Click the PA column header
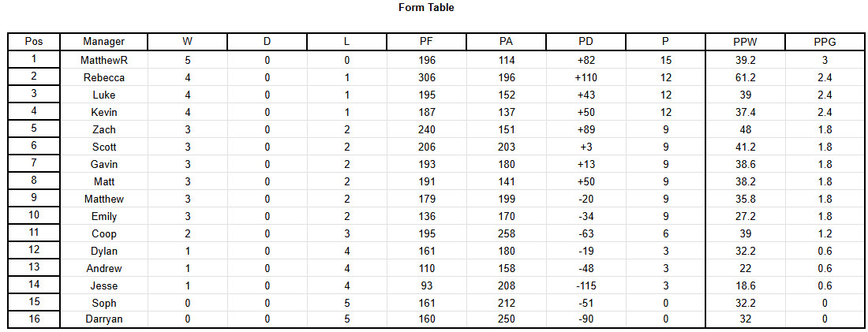 click(506, 42)
